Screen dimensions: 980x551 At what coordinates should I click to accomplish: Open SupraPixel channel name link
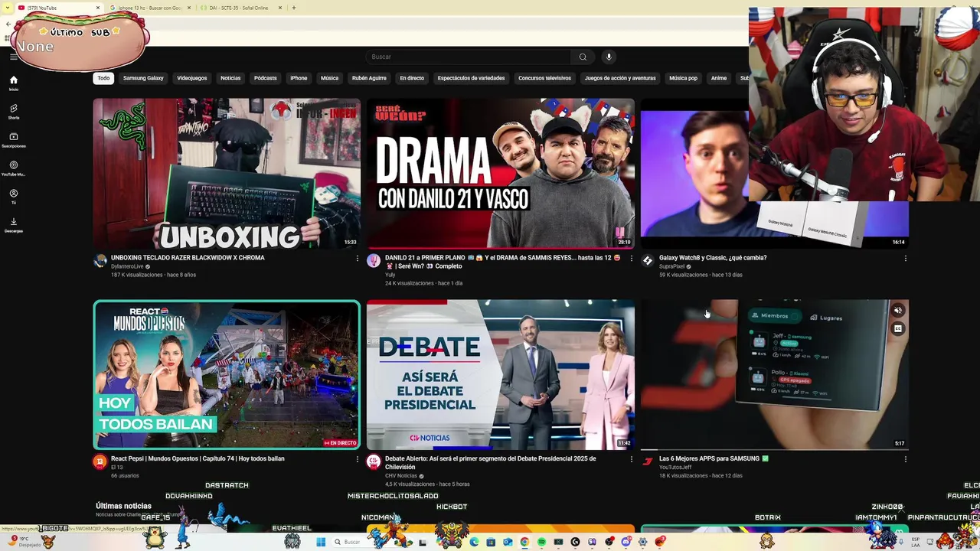(x=672, y=266)
